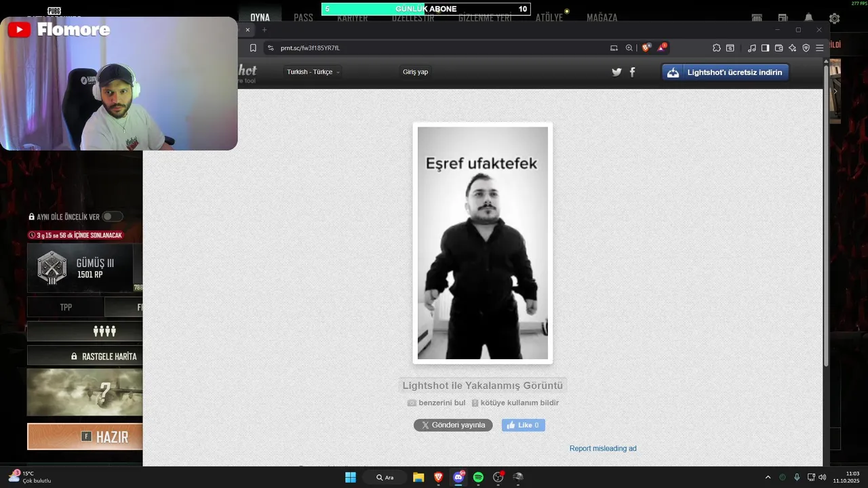This screenshot has height=488, width=868.
Task: Click the Gönderi yayınla button
Action: point(453,425)
